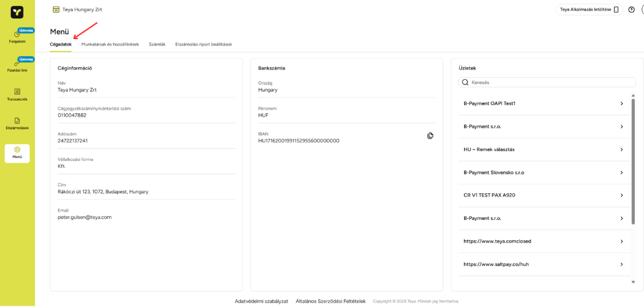Click address Rákóczi út 123, 1072, Budapest
Screen dimensions: 644x307
coord(103,191)
